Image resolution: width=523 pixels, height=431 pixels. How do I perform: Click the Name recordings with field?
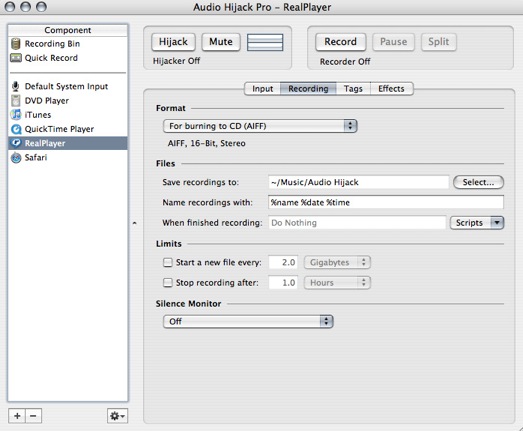[386, 202]
